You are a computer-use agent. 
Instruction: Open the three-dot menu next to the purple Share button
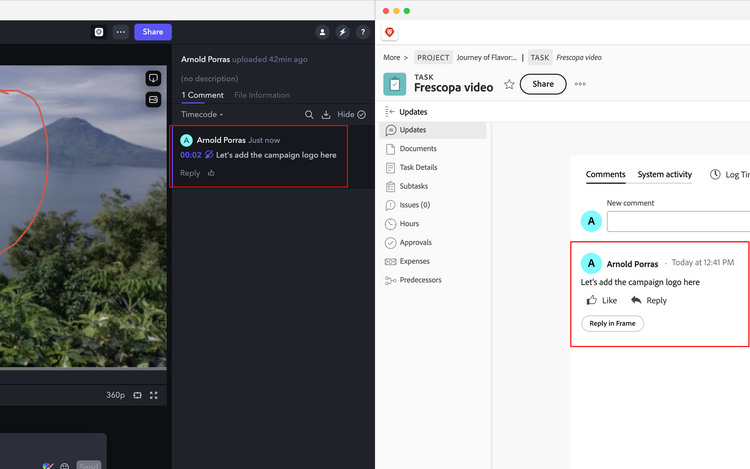click(x=121, y=32)
